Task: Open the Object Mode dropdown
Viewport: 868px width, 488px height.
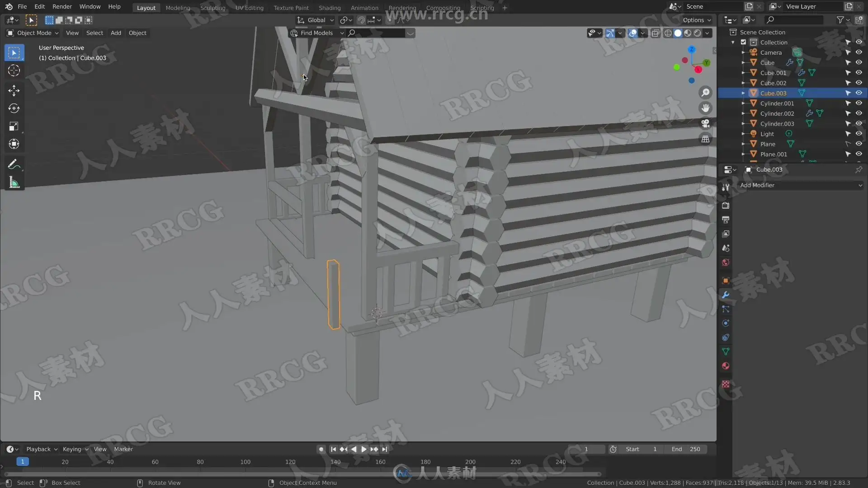Action: point(33,33)
